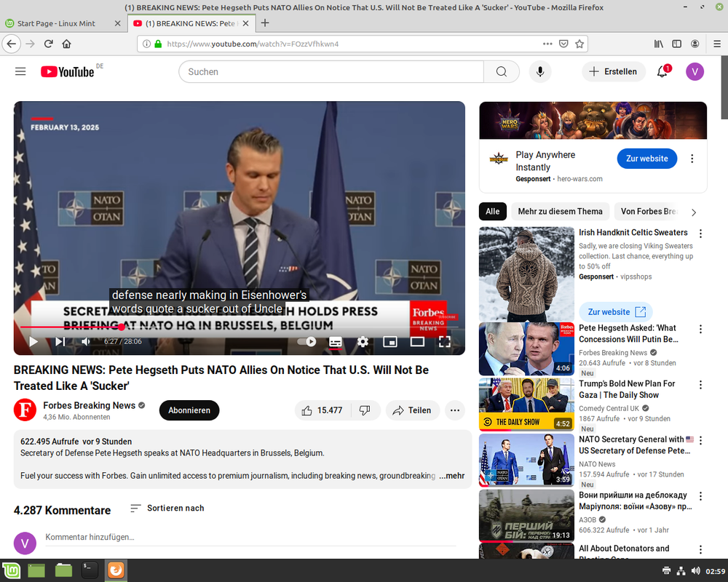
Task: Enter fullscreen mode
Action: [445, 342]
